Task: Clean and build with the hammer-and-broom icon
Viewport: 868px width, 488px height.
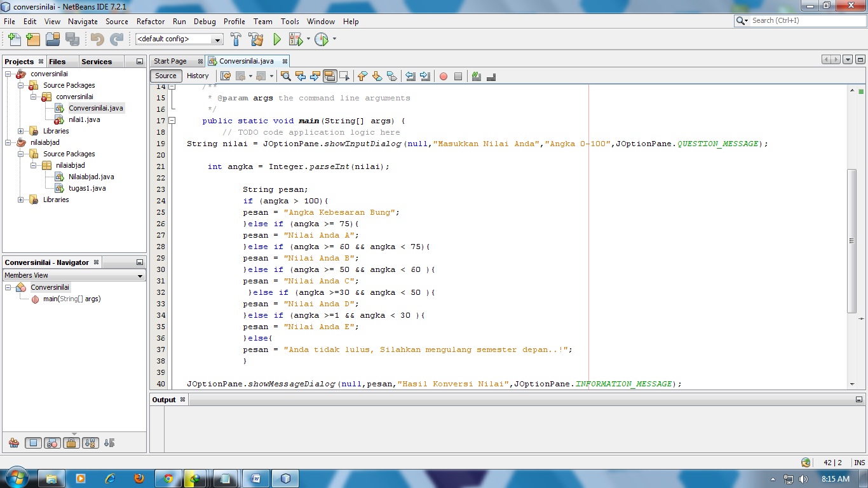Action: pyautogui.click(x=255, y=39)
